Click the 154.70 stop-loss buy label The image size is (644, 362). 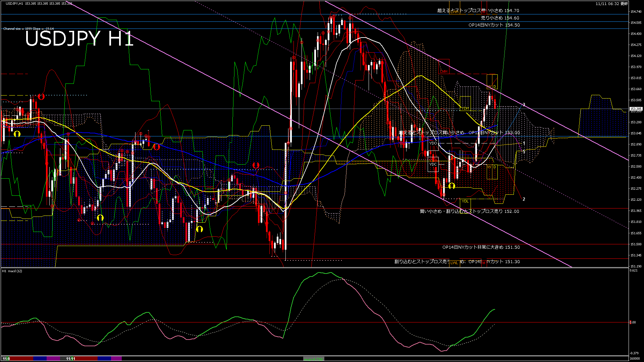pyautogui.click(x=478, y=11)
